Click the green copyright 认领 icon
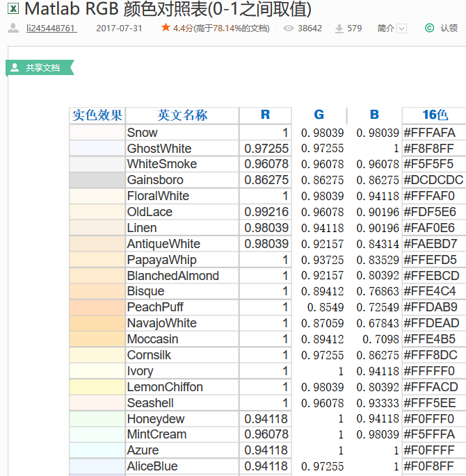Viewport: 466px width, 476px height. coord(429,28)
